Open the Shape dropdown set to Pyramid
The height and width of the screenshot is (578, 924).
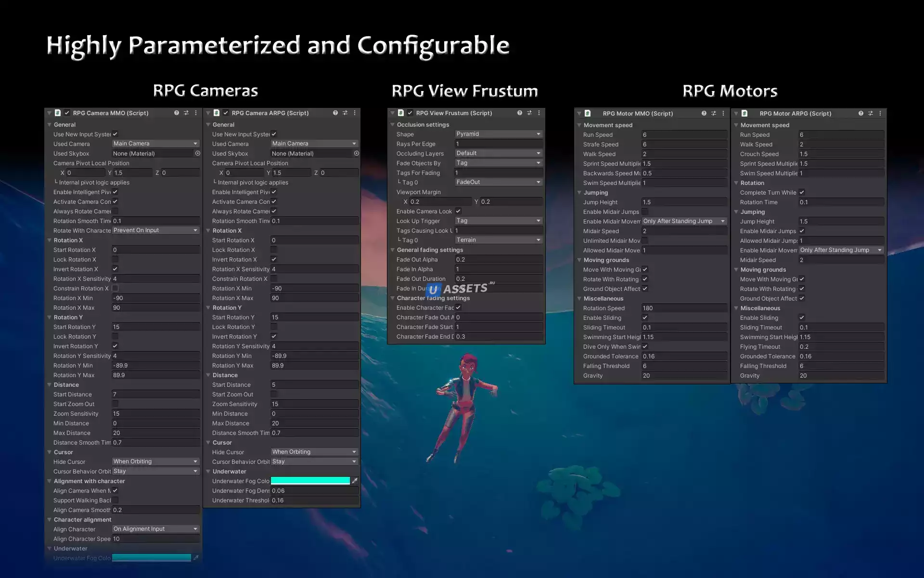point(499,134)
